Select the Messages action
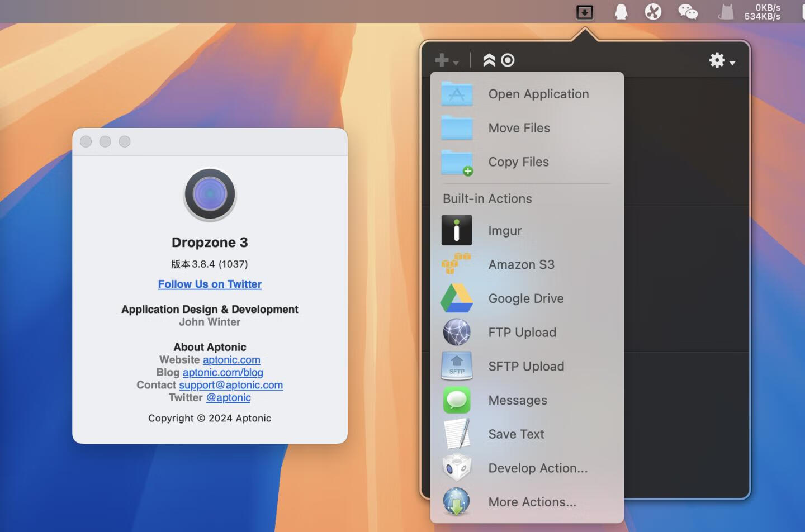Screen dimensions: 805x532 527,400
